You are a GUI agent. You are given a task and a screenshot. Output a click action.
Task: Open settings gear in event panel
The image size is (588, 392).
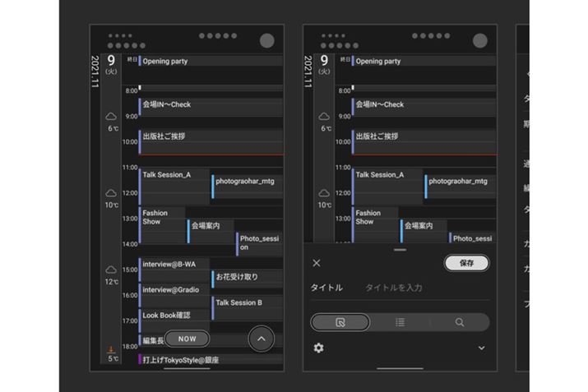pos(318,348)
